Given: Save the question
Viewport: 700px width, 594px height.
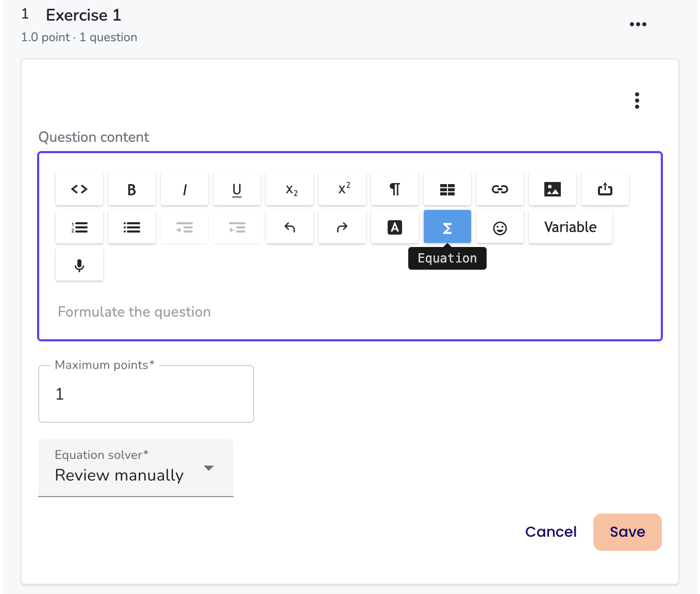Looking at the screenshot, I should 627,532.
